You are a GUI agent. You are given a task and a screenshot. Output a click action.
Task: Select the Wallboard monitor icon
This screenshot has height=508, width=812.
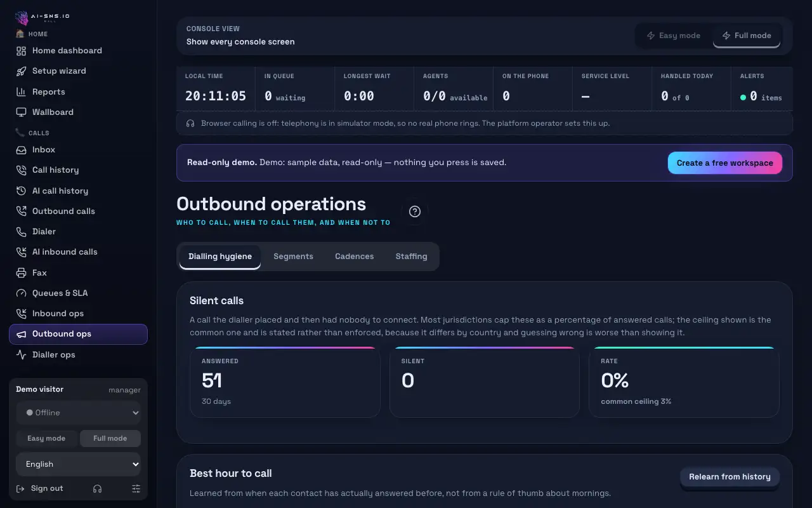coord(21,112)
